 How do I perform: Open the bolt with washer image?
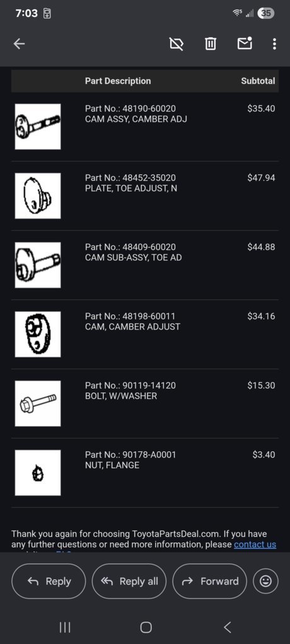(38, 403)
